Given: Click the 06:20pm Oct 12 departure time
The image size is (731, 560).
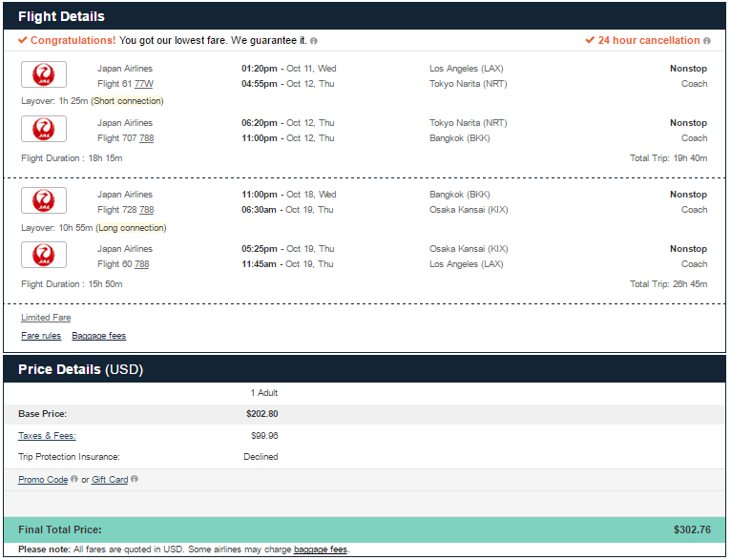Looking at the screenshot, I should 287,123.
